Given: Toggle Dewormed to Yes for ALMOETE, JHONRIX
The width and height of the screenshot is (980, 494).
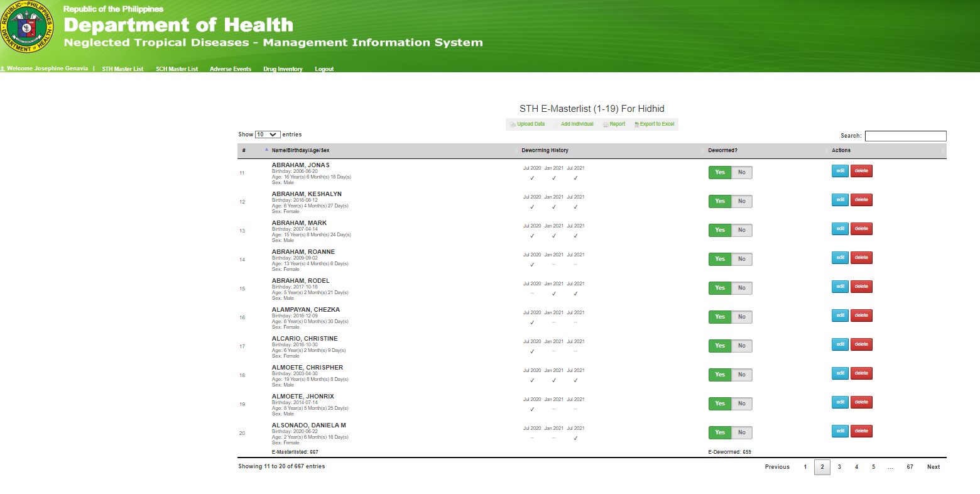Looking at the screenshot, I should click(x=720, y=403).
